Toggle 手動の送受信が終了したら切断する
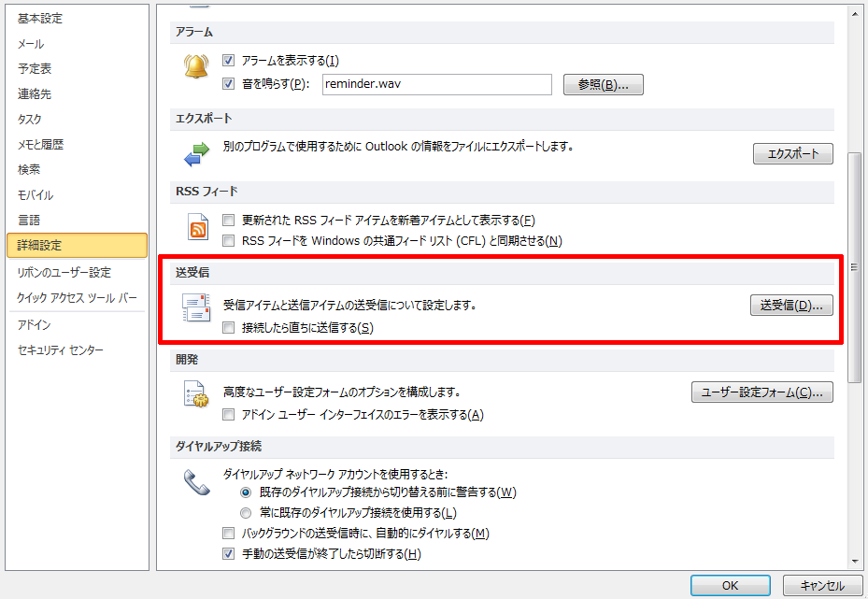868x599 pixels. (228, 553)
